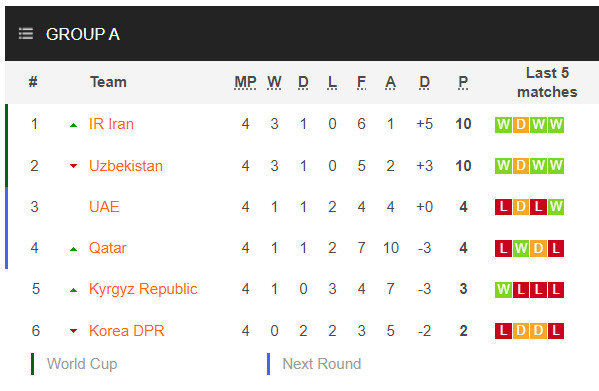Click Qatar's green up arrow

click(74, 249)
